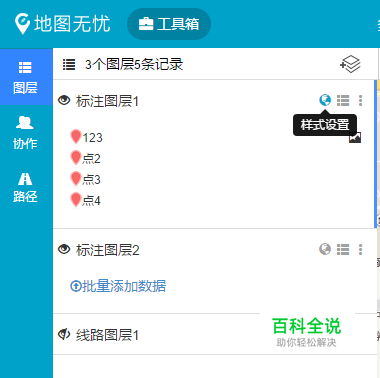Open the data list of 标注图层2
The height and width of the screenshot is (378, 380).
[343, 249]
